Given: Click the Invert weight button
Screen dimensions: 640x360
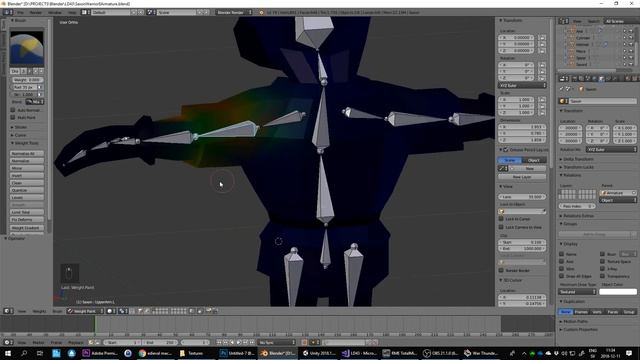Looking at the screenshot, I should (x=27, y=176).
